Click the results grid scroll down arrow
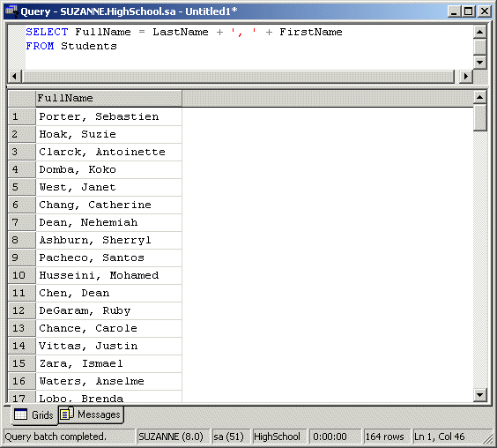The image size is (497, 448). coord(480,395)
